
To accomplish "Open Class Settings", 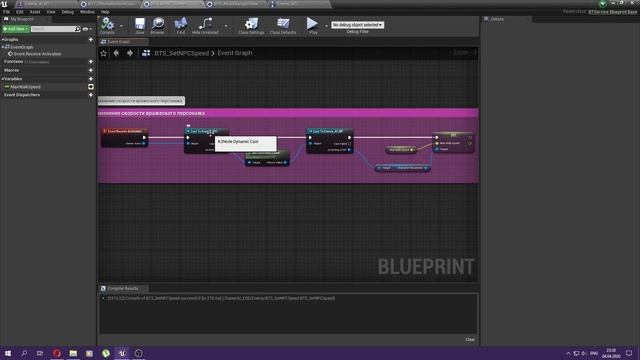I will pos(251,26).
